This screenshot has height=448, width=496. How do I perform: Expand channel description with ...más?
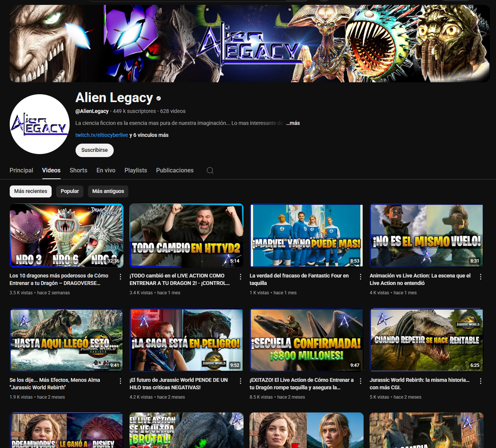293,123
